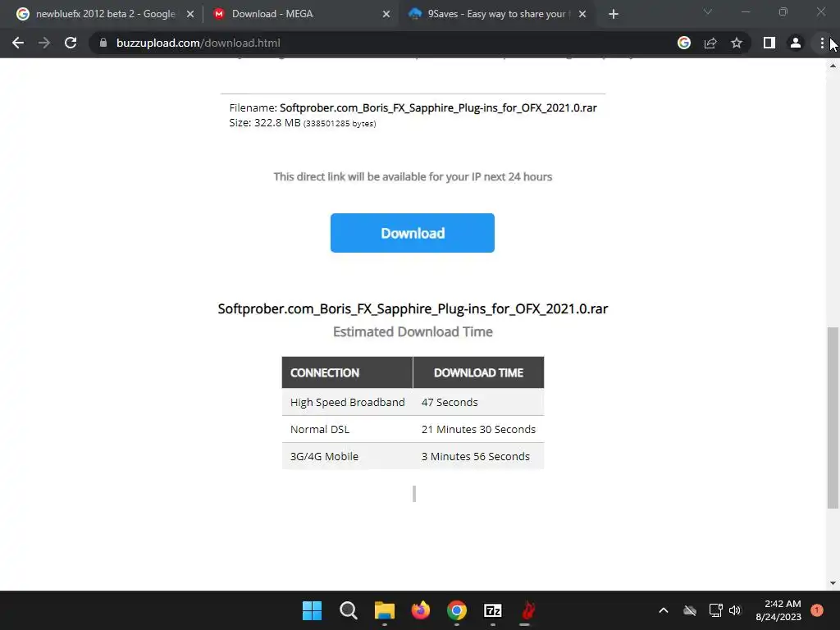The width and height of the screenshot is (840, 630).
Task: Click the 3 Minutes 56 Seconds cell
Action: tap(478, 456)
